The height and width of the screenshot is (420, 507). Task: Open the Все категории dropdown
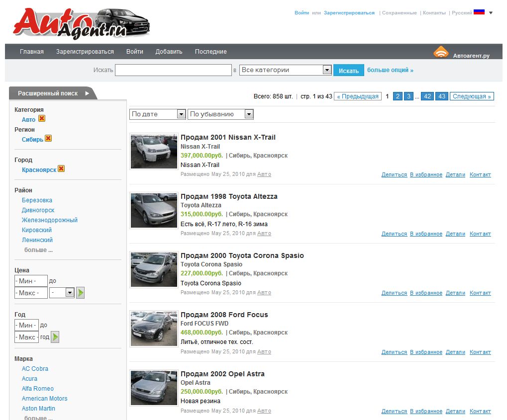pos(286,70)
